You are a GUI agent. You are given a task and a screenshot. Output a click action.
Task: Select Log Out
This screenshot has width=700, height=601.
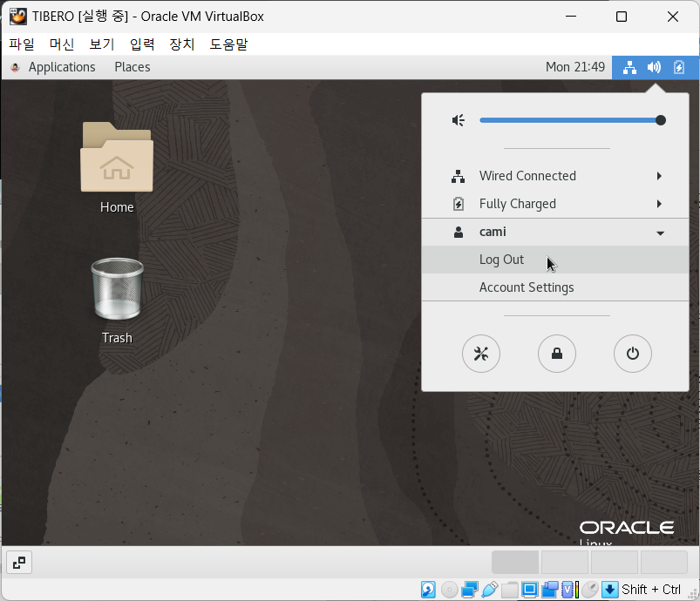pos(555,260)
